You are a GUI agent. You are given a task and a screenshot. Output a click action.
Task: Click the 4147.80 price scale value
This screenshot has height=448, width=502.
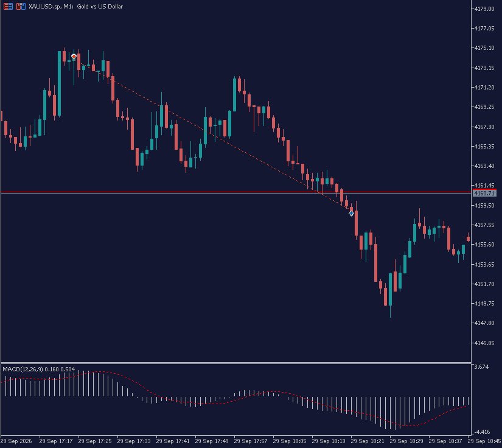coord(484,323)
